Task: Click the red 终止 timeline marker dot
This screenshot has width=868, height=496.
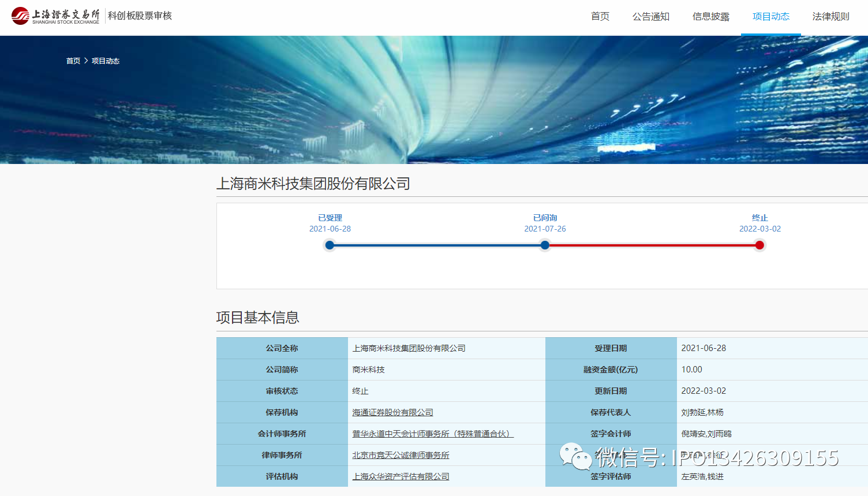Action: pyautogui.click(x=759, y=245)
